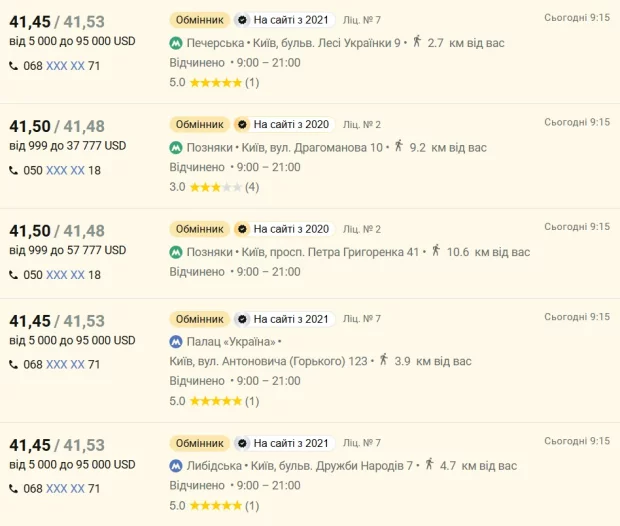The height and width of the screenshot is (526, 620).
Task: Click the blue metro icon beside Палац «Україна»
Action: click(x=176, y=342)
